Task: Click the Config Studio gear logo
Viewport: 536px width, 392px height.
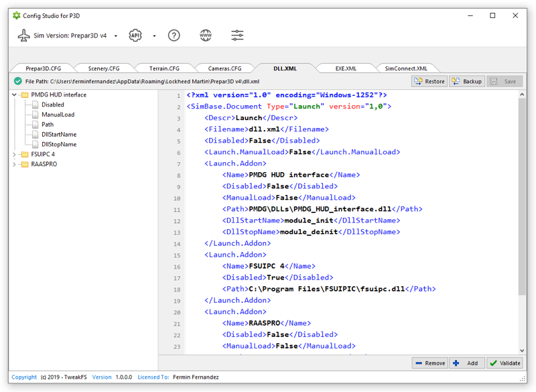Action: pos(16,15)
